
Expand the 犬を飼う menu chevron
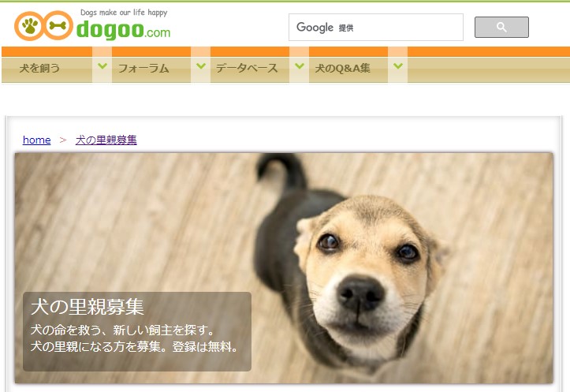102,65
